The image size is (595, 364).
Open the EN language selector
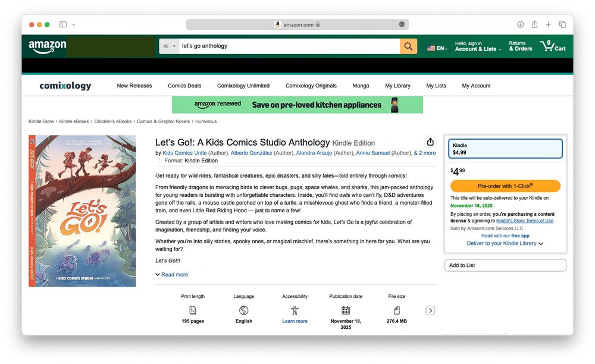pos(437,48)
